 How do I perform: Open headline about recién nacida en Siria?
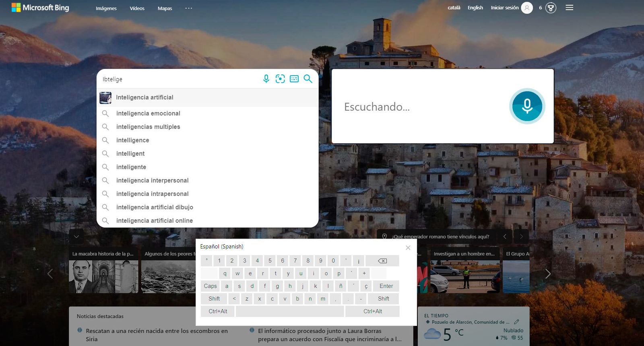click(157, 335)
